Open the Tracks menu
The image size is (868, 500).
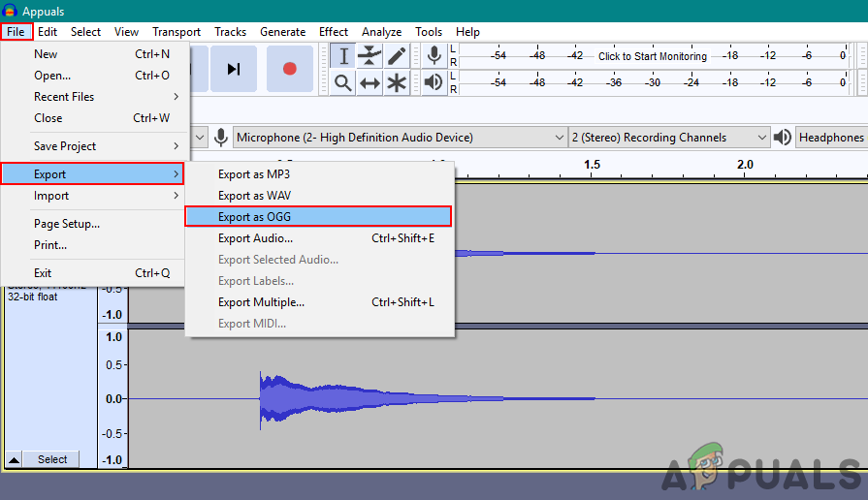[x=230, y=32]
